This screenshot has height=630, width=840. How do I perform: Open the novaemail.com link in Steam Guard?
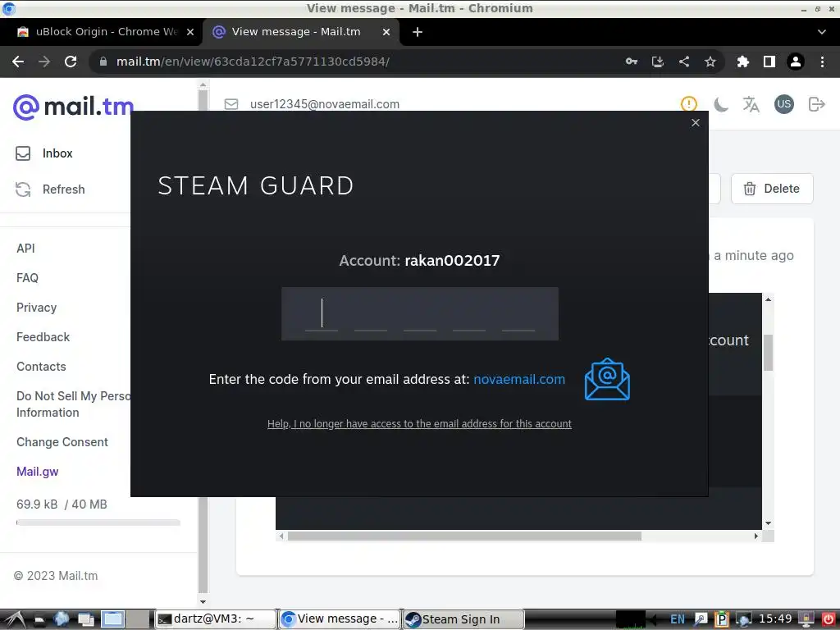[519, 379]
